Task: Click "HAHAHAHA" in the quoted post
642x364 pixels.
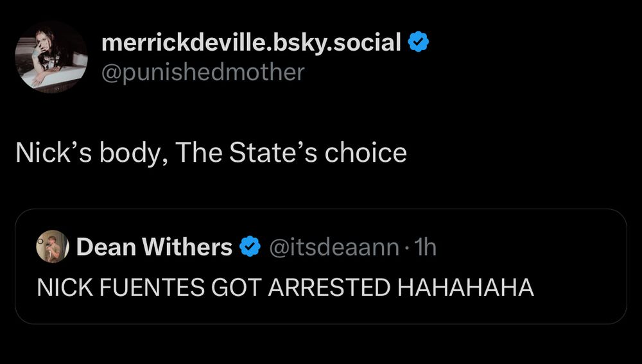Action: click(x=465, y=287)
